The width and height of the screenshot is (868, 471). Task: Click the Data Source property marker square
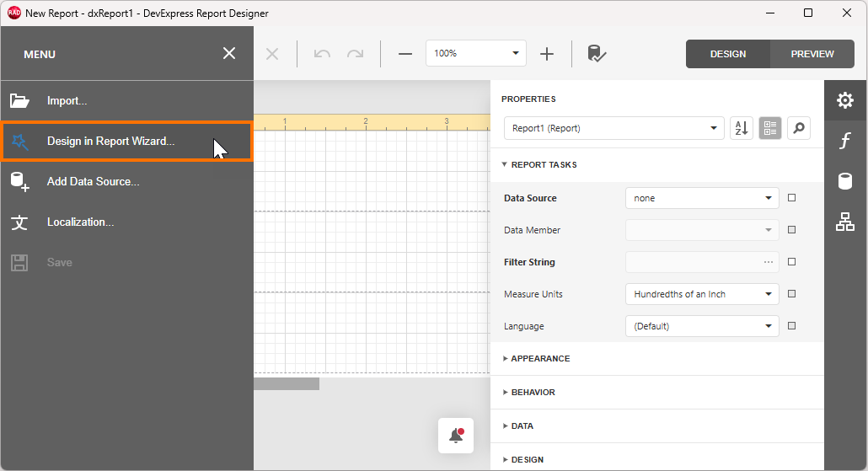tap(791, 198)
